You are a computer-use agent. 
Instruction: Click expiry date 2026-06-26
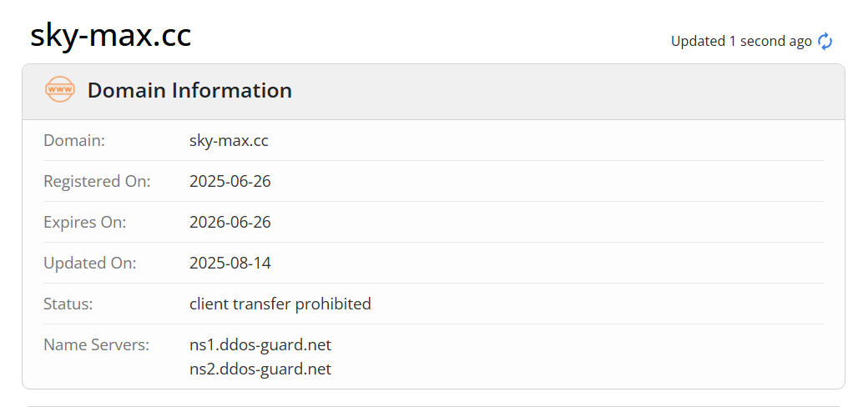(230, 223)
